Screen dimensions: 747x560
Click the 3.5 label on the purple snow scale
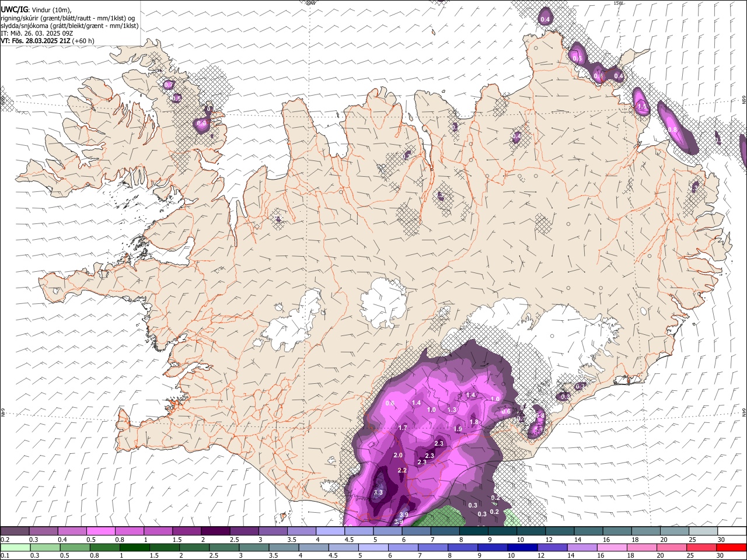click(x=291, y=540)
